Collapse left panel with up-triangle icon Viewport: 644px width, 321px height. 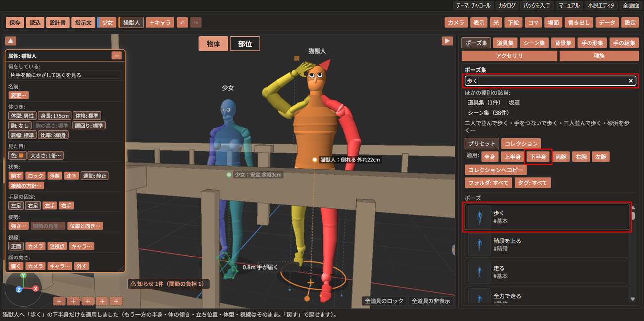click(x=11, y=41)
